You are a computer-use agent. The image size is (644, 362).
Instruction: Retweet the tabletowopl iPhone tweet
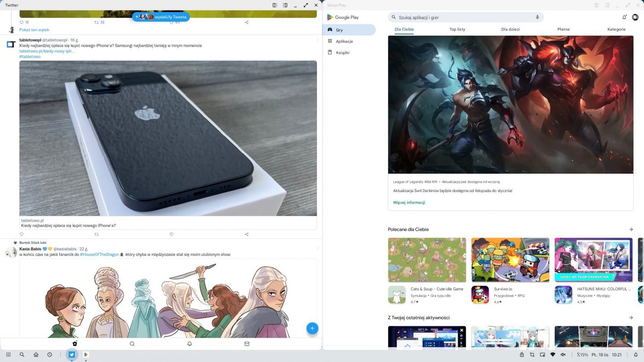[x=97, y=234]
